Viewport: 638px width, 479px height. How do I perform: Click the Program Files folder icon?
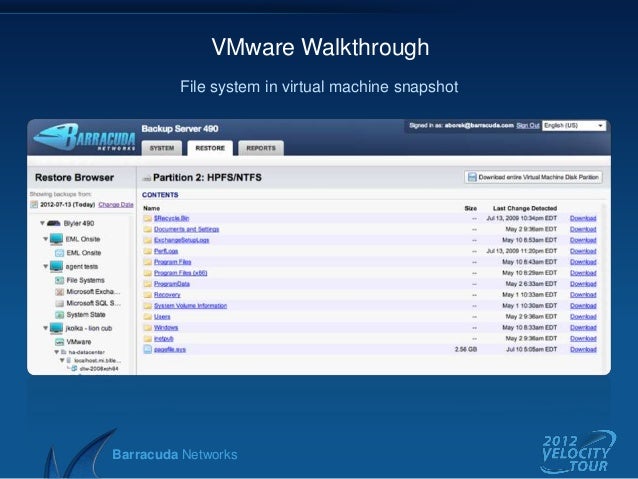coord(148,262)
